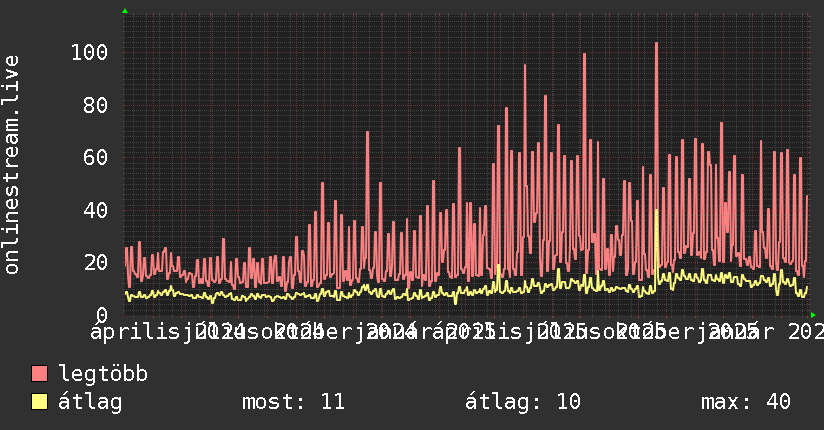Click the yellow átlag legend swatch
824x430 pixels.
pos(39,401)
